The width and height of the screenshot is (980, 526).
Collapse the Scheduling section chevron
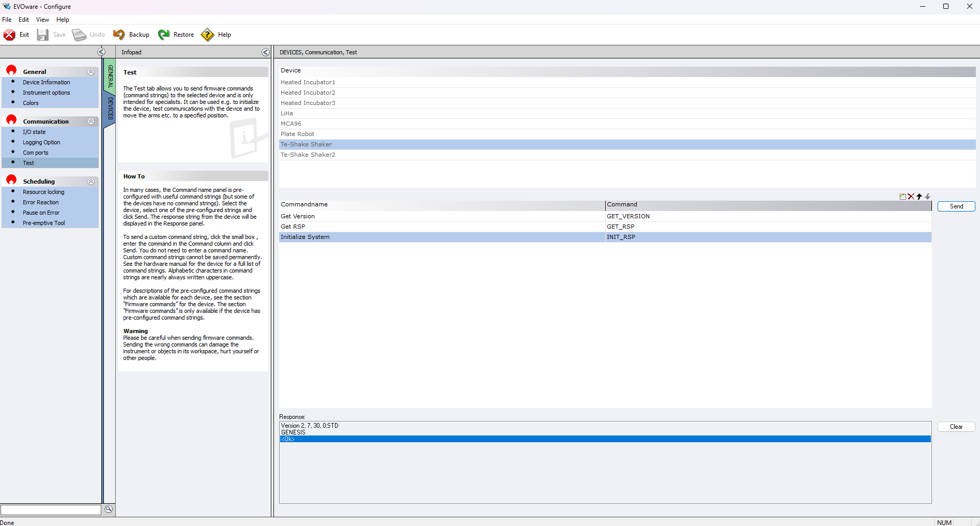[x=91, y=182]
